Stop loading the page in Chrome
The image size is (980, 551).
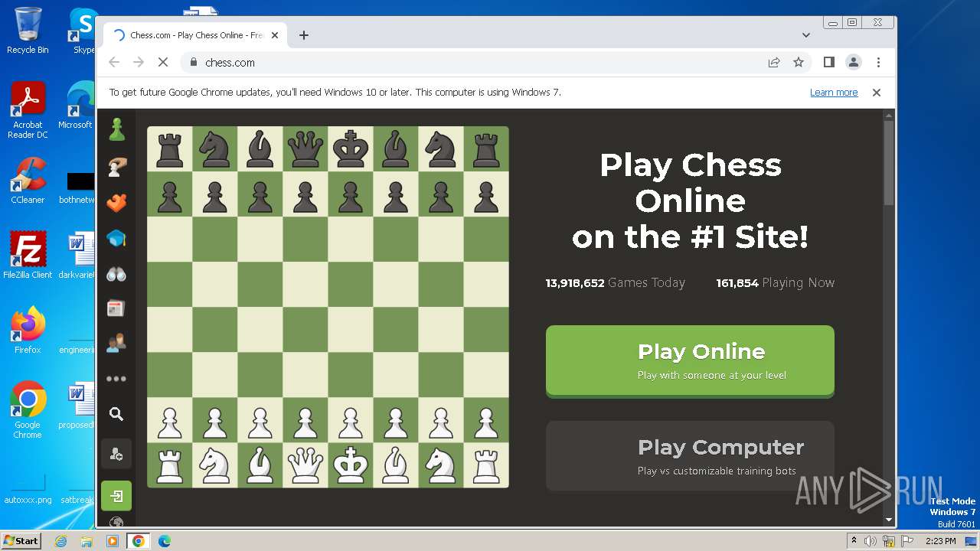pyautogui.click(x=163, y=62)
